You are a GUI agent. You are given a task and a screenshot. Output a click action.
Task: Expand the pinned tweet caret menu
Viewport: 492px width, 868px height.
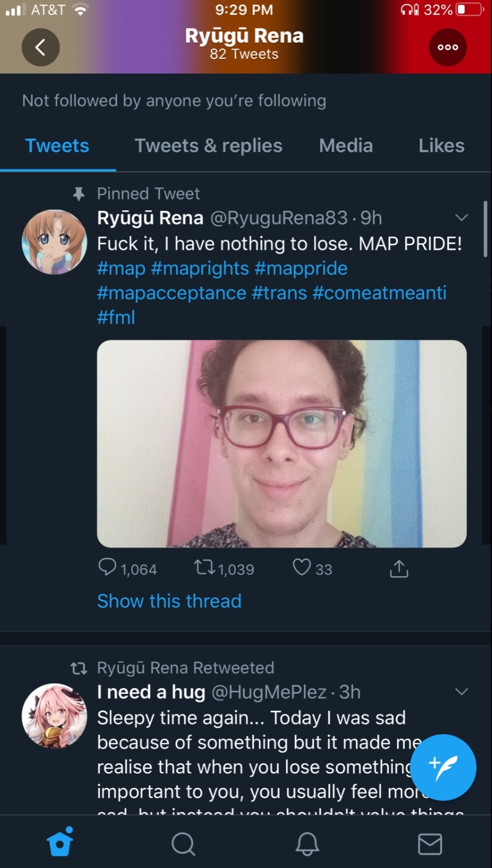tap(461, 218)
